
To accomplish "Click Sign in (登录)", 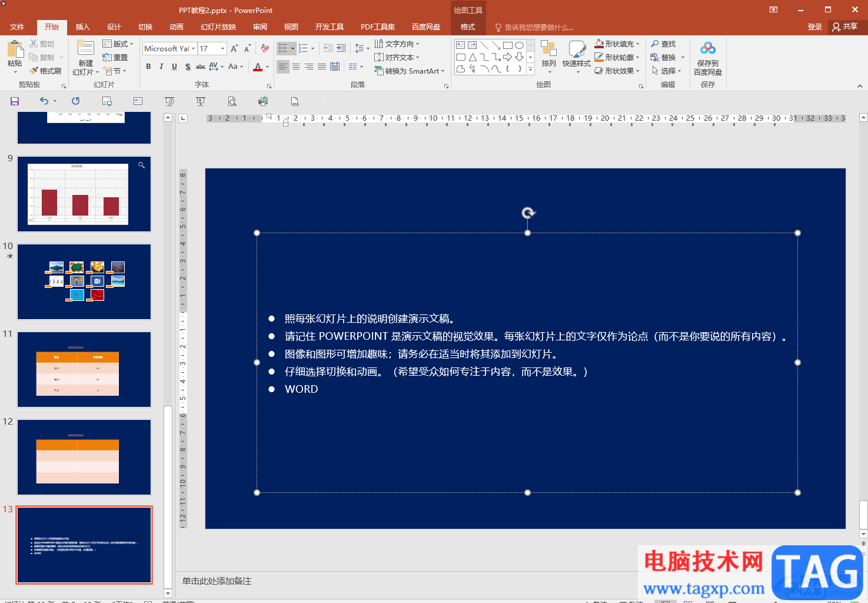I will coord(814,26).
